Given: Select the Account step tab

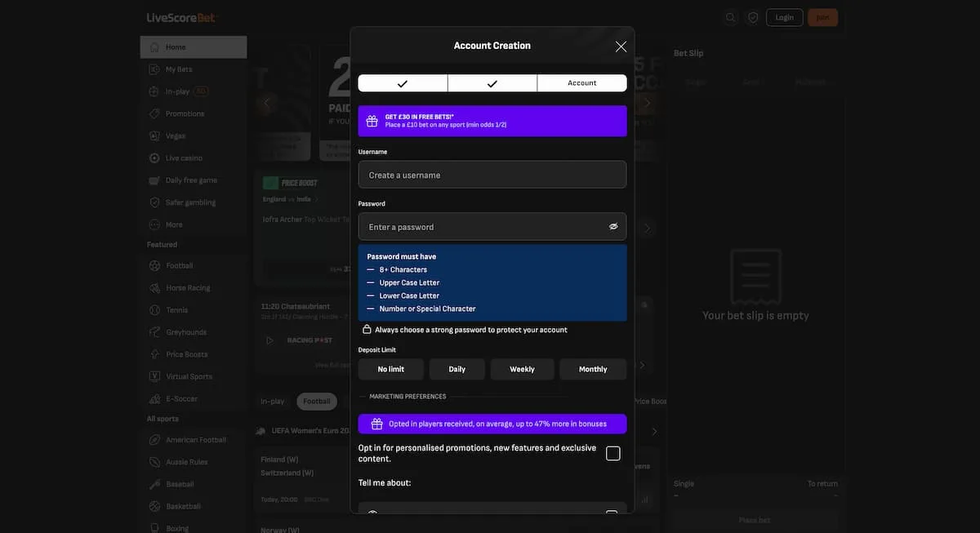Looking at the screenshot, I should tap(582, 83).
